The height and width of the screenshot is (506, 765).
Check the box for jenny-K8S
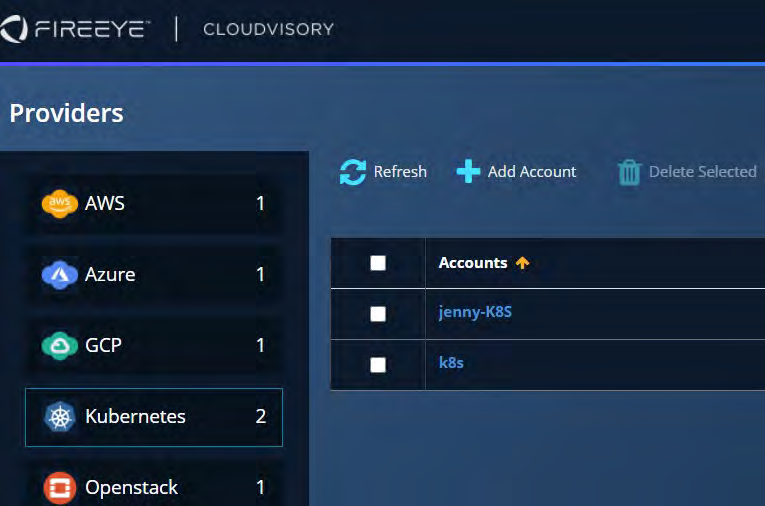tap(378, 314)
